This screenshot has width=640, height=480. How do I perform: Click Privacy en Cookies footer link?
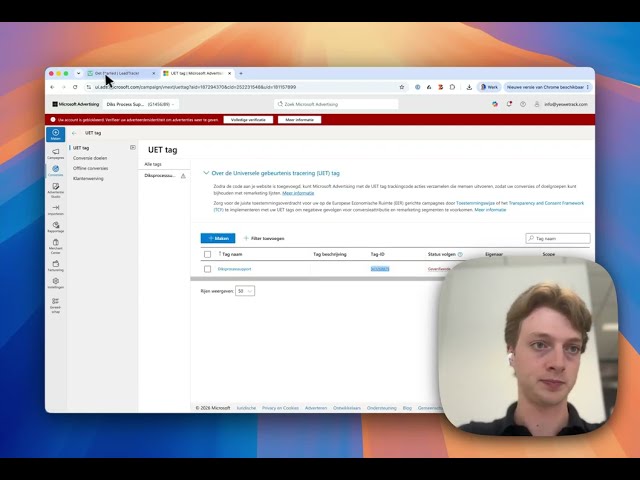[x=280, y=408]
